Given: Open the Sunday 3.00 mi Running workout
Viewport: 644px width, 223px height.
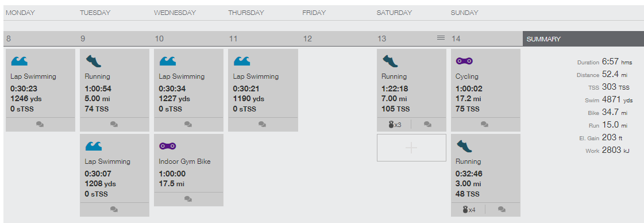Looking at the screenshot, I should coord(485,175).
